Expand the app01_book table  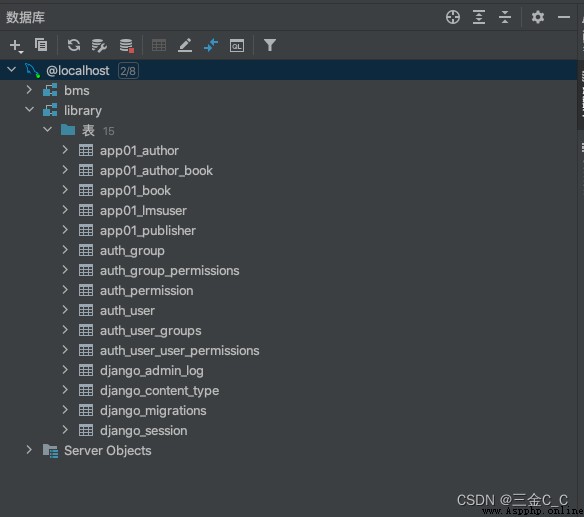point(65,190)
